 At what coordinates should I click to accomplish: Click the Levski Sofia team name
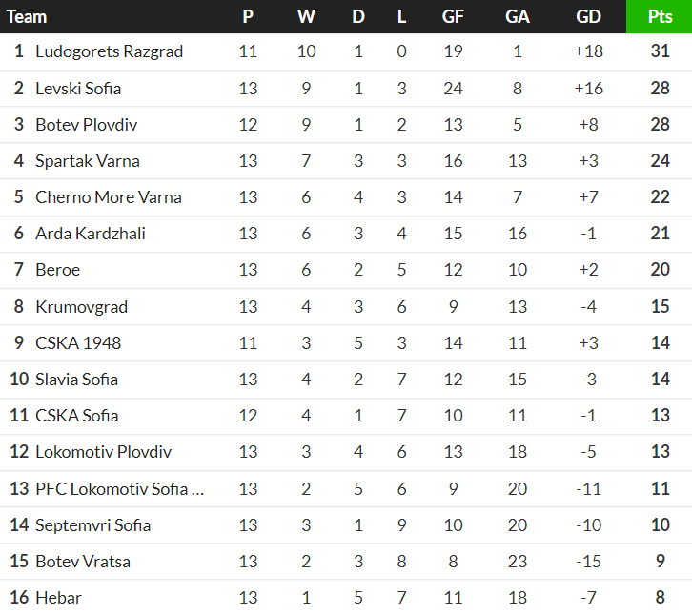(78, 89)
